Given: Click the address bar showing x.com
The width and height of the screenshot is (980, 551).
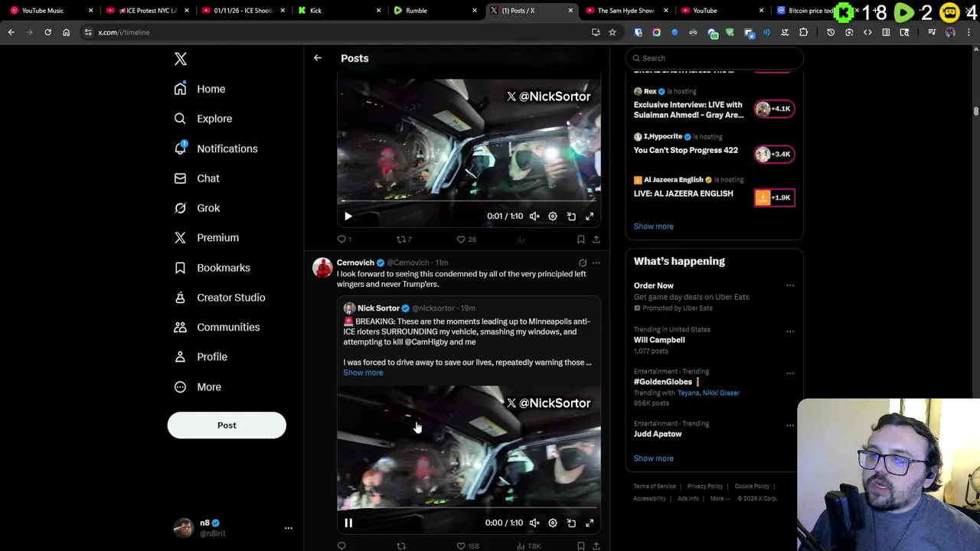Looking at the screenshot, I should (x=337, y=32).
